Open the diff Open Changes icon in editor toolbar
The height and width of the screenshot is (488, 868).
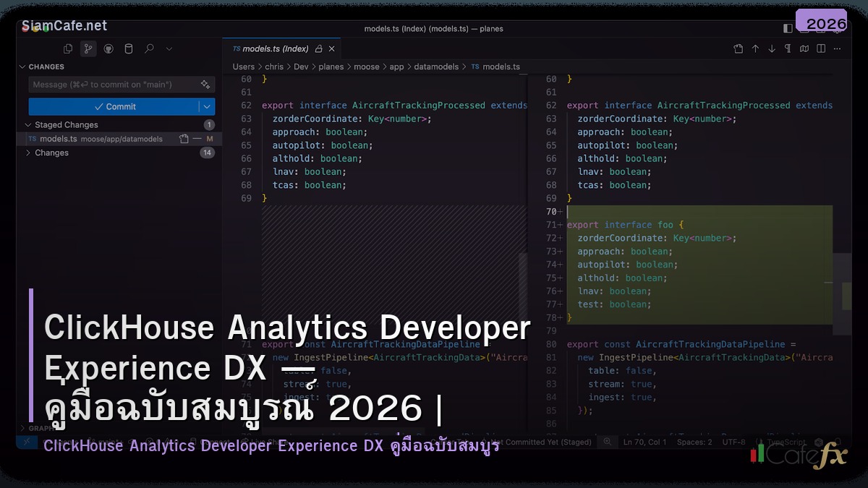tap(738, 48)
